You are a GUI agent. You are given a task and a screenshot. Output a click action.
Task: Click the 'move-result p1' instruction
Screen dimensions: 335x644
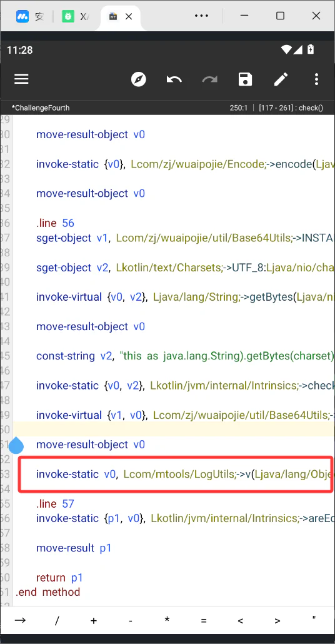(x=74, y=548)
